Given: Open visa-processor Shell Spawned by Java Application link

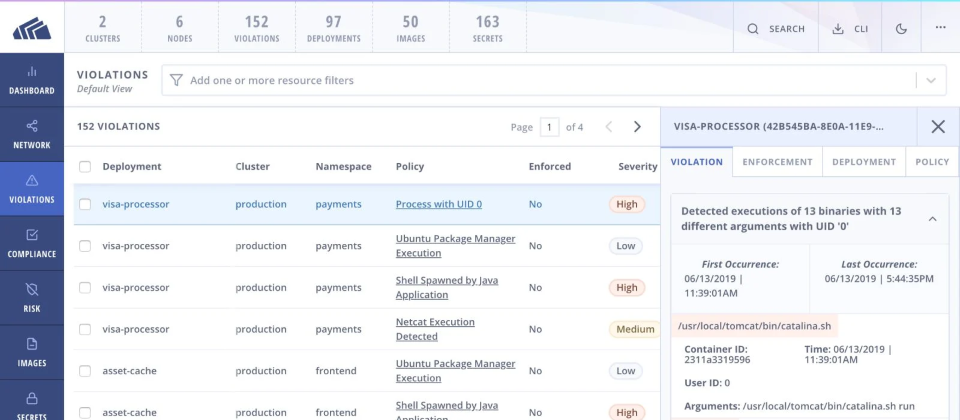Looking at the screenshot, I should [x=447, y=288].
